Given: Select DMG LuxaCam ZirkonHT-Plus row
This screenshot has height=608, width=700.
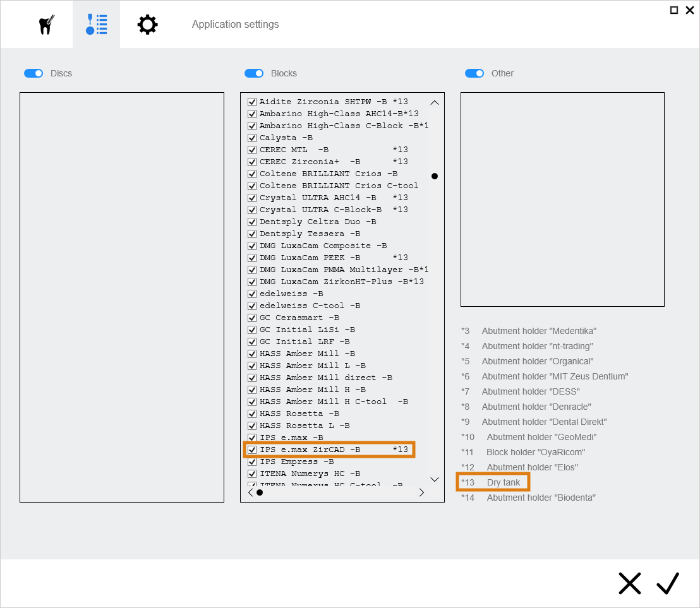Looking at the screenshot, I should pyautogui.click(x=342, y=282).
